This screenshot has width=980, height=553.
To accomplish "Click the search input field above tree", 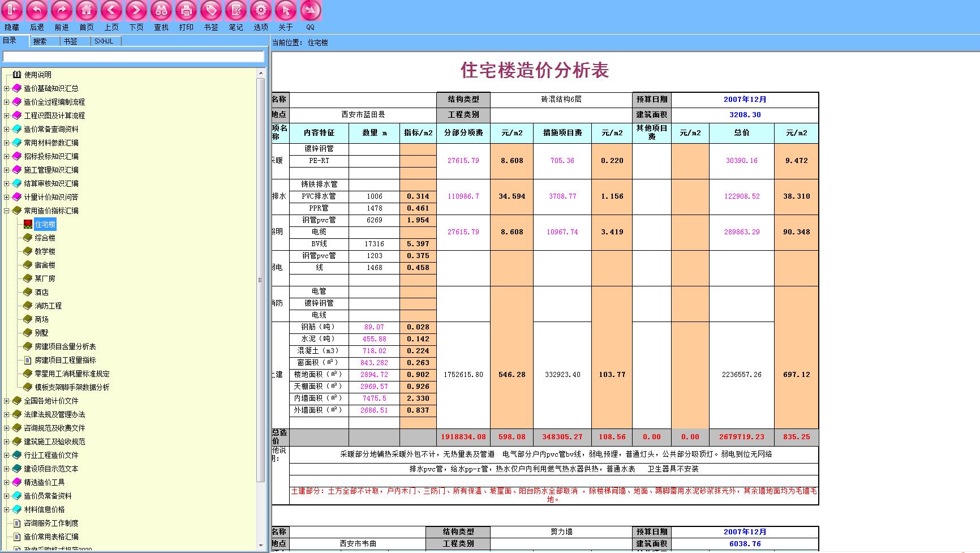I will (x=134, y=57).
